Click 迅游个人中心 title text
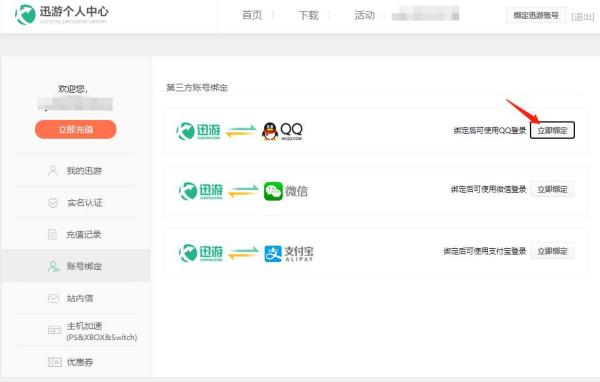The width and height of the screenshot is (600, 382). [74, 11]
